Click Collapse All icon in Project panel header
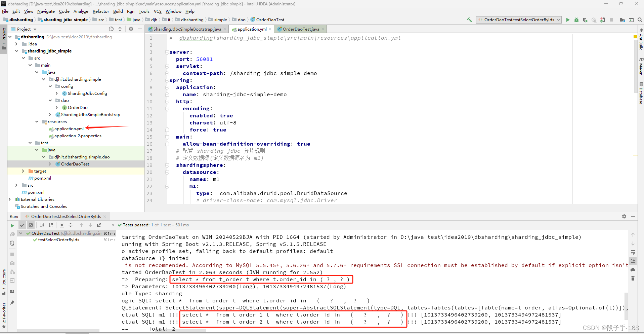The width and height of the screenshot is (644, 334). coord(120,29)
